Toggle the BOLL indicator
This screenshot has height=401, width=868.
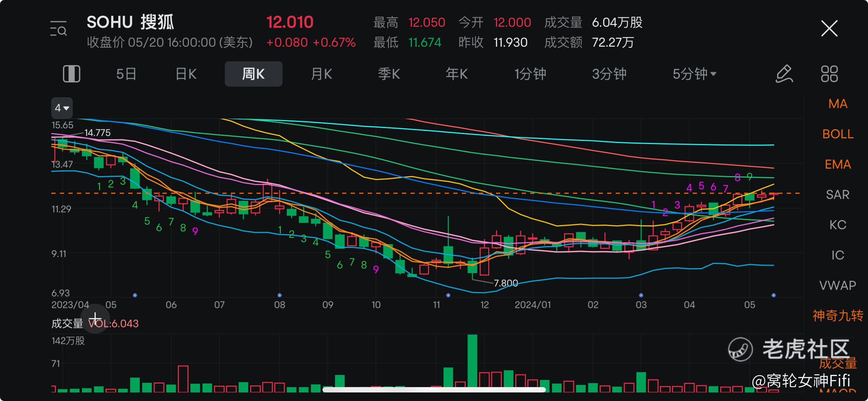tap(838, 134)
